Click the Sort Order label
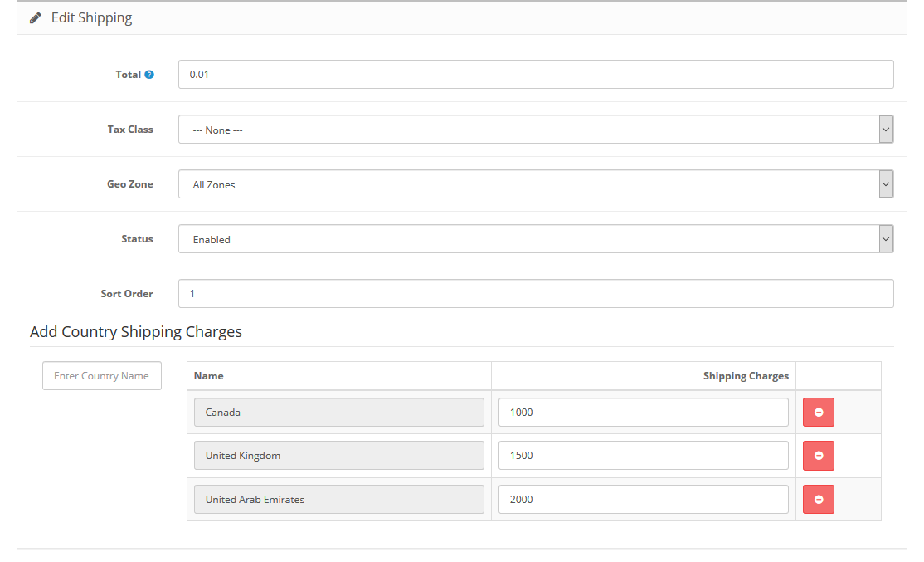924x562 pixels. coord(127,294)
